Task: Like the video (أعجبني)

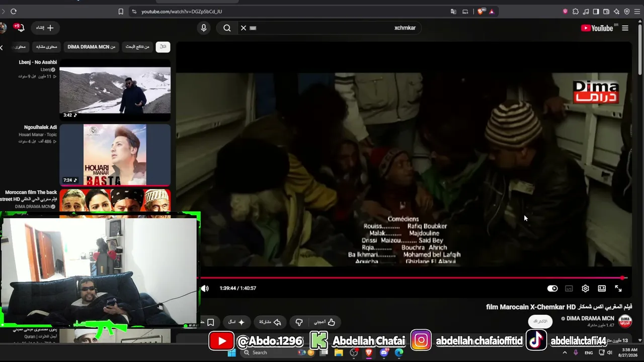Action: (x=325, y=322)
